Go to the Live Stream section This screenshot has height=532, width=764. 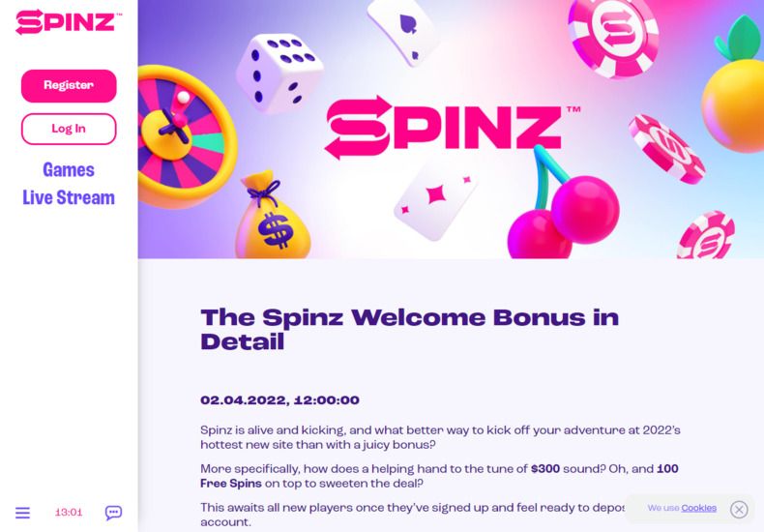pos(69,198)
